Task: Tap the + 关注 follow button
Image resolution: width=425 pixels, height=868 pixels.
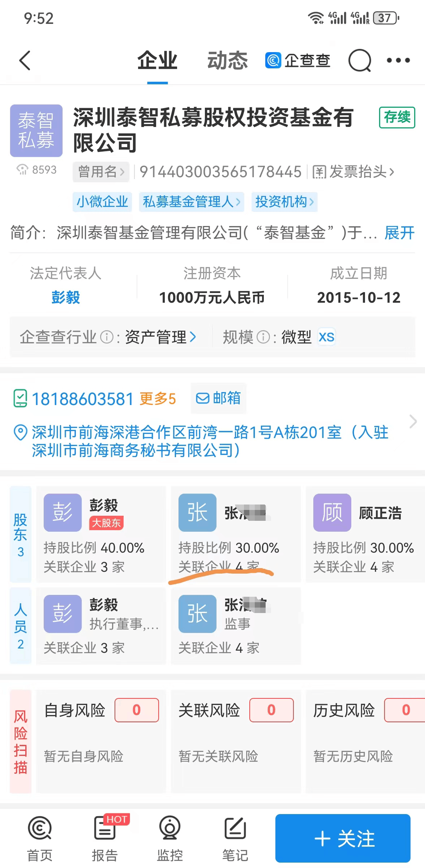Action: pyautogui.click(x=343, y=838)
